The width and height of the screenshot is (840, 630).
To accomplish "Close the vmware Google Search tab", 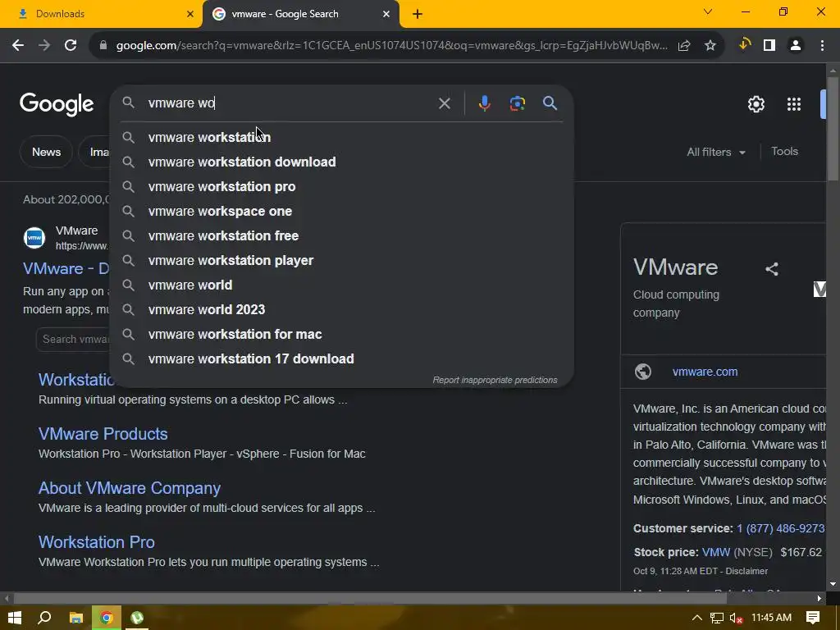I will click(386, 14).
